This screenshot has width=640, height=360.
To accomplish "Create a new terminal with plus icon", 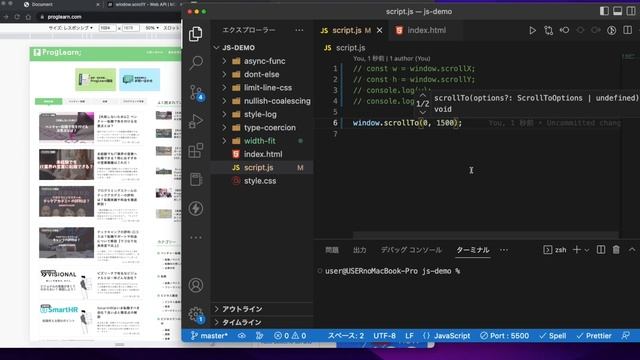I will point(576,249).
